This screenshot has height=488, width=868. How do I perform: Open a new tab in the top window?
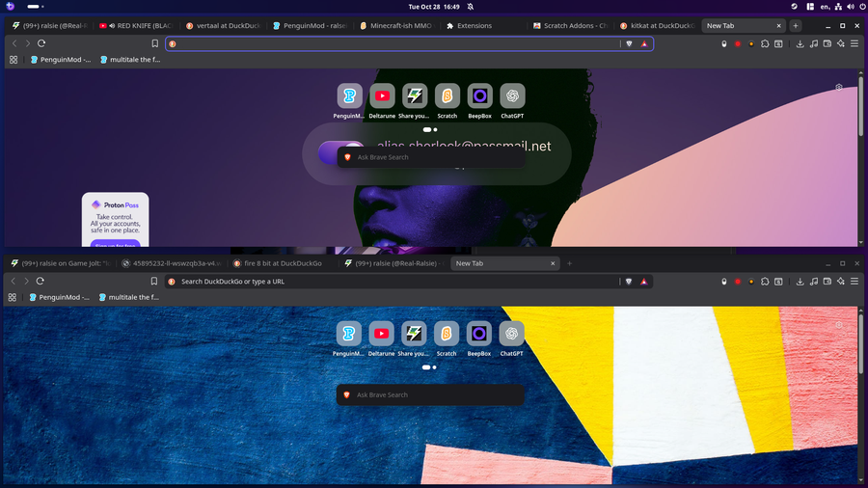pyautogui.click(x=796, y=25)
